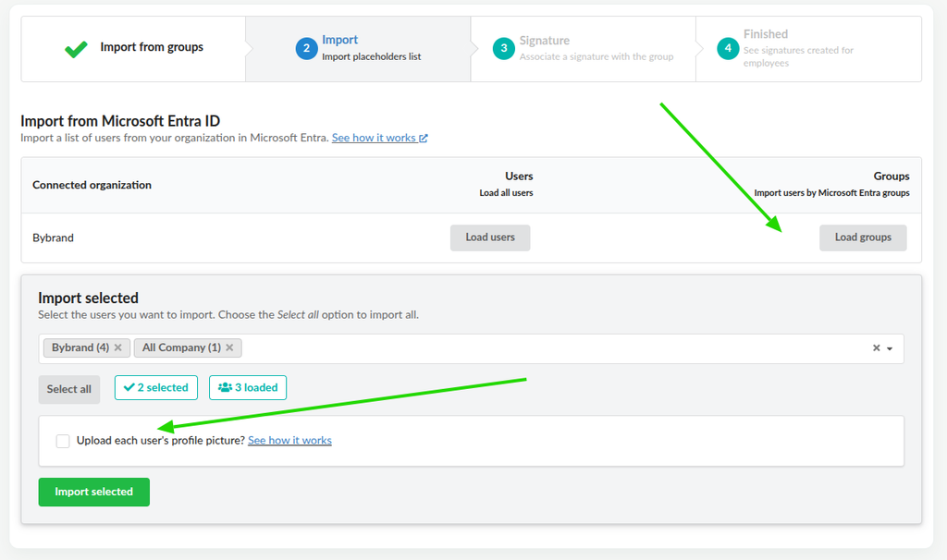Remove the All Company (1) tag
This screenshot has width=947, height=560.
coord(229,347)
